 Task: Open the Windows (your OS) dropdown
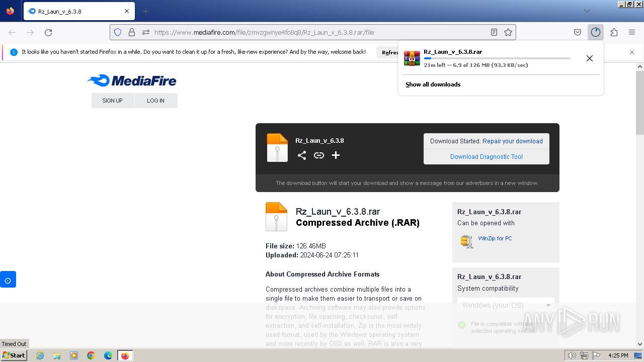click(x=506, y=305)
